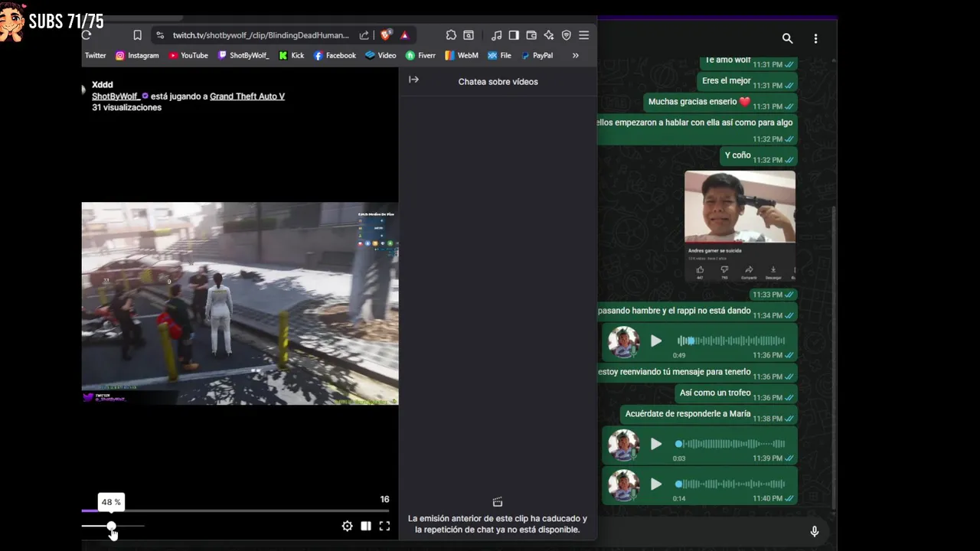Viewport: 980px width, 551px height.
Task: Open the media control music note icon
Action: (x=496, y=35)
